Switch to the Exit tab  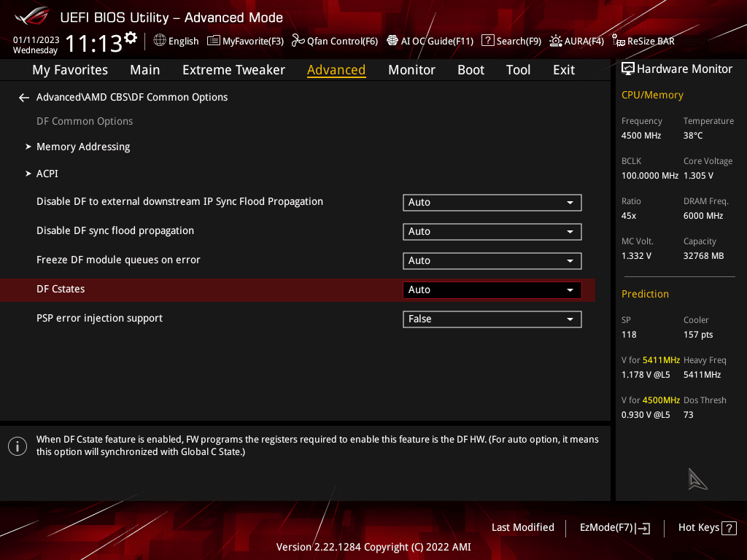[564, 70]
